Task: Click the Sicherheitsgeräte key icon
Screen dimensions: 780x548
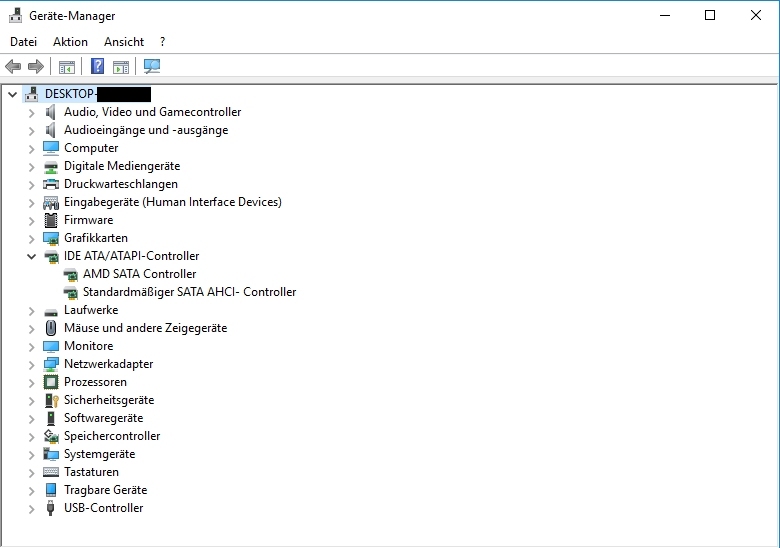Action: coord(52,400)
